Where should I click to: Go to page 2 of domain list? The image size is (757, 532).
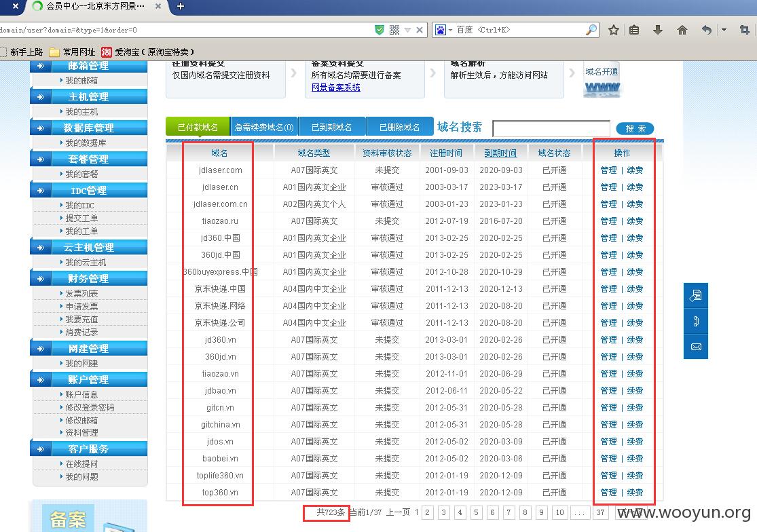coord(427,512)
